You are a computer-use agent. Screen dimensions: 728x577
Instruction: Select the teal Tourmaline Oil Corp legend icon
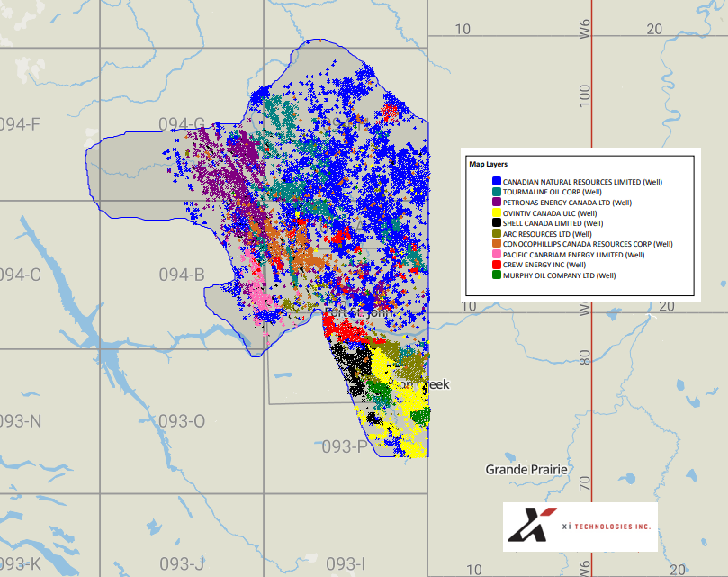tap(497, 190)
